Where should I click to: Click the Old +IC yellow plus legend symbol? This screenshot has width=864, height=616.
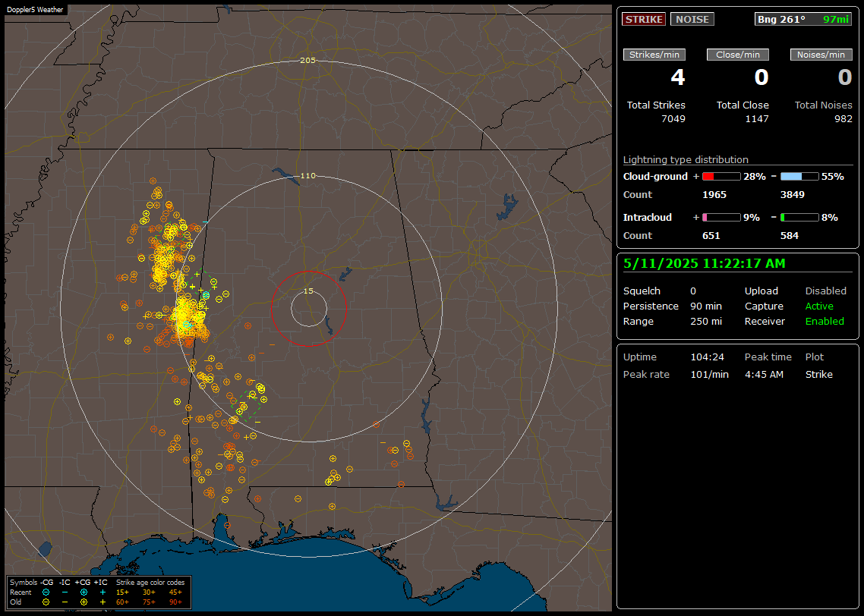tap(102, 602)
